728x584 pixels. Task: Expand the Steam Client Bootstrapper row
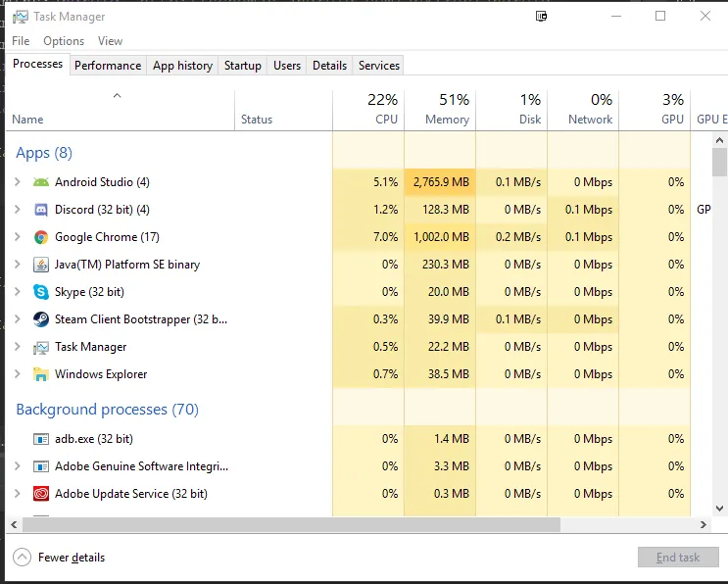point(18,318)
